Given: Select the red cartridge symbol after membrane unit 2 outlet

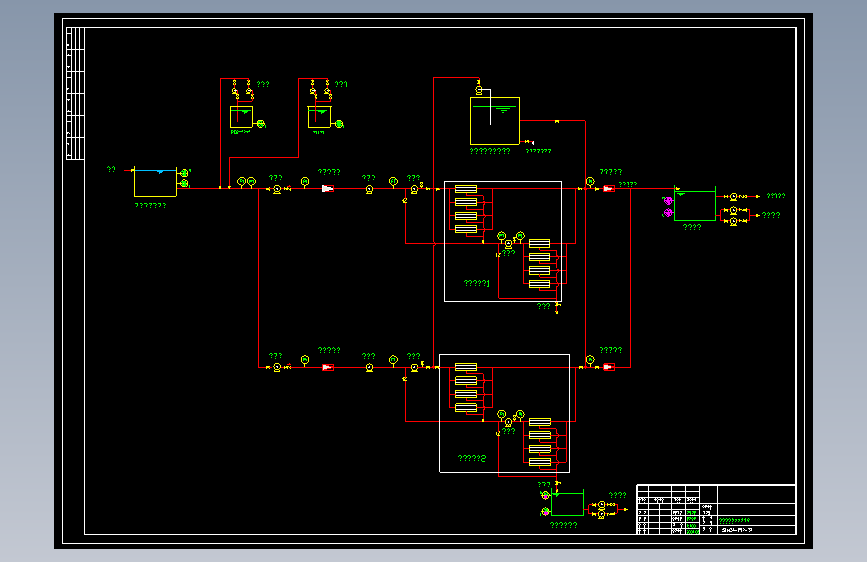Looking at the screenshot, I should coord(609,367).
